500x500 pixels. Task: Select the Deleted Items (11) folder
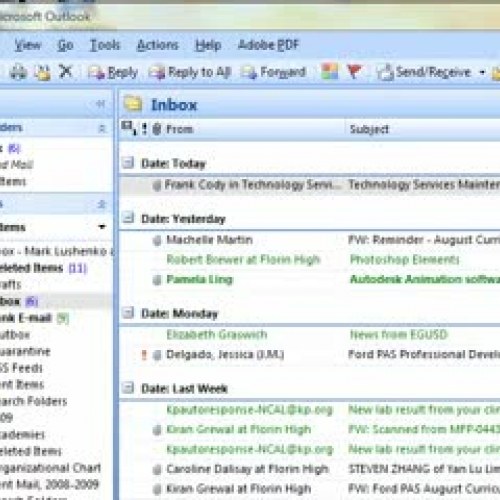43,268
